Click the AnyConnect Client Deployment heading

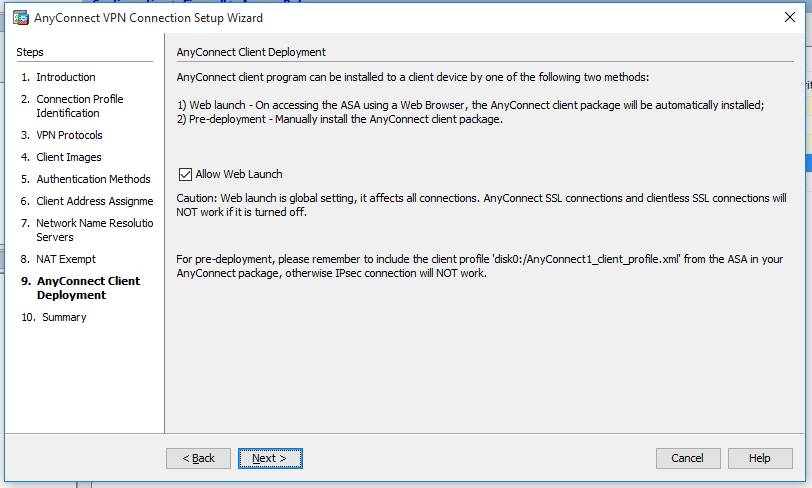[x=251, y=52]
